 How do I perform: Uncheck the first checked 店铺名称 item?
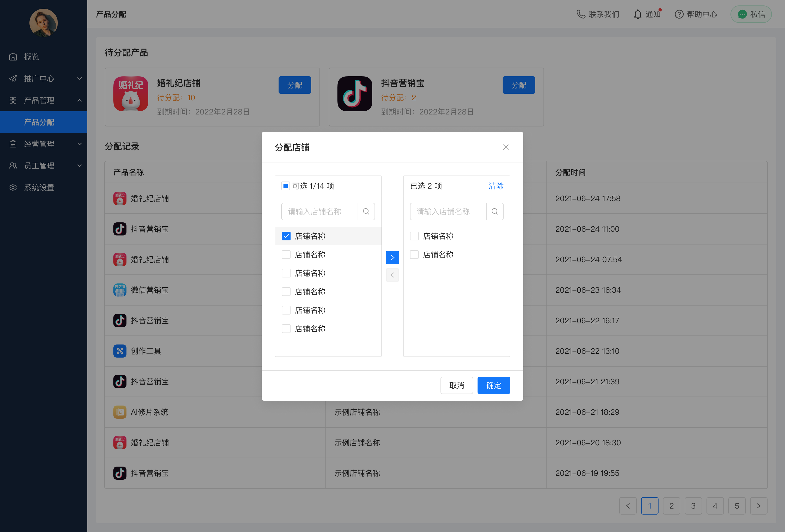(286, 236)
